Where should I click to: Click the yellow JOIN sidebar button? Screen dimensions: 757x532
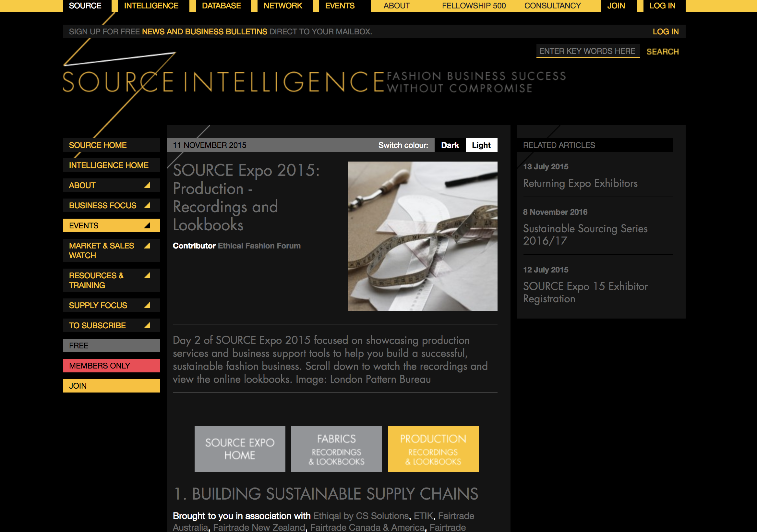(x=112, y=386)
